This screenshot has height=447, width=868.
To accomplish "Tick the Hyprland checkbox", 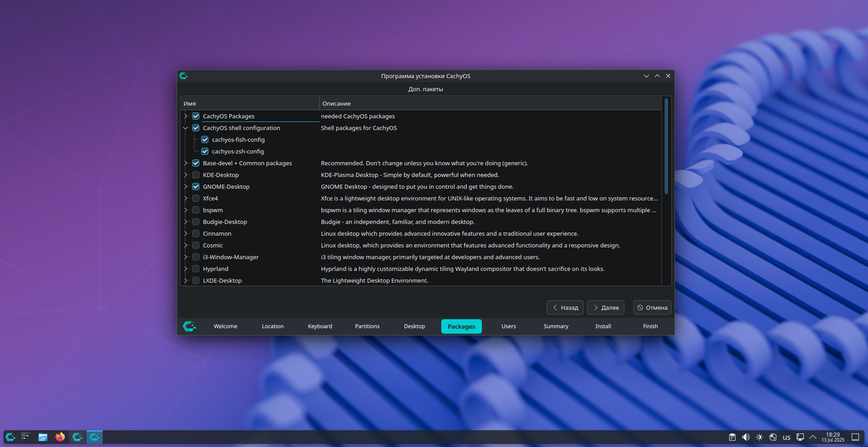I will 196,269.
